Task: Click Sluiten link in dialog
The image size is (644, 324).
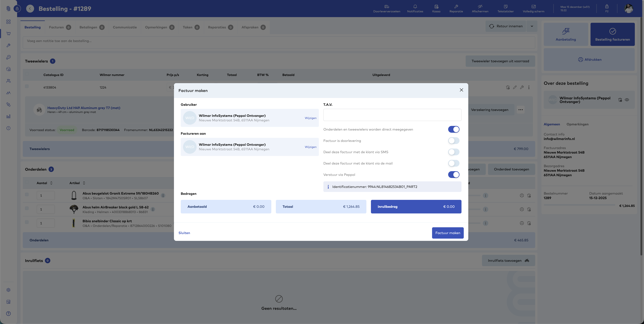Action: click(x=184, y=233)
